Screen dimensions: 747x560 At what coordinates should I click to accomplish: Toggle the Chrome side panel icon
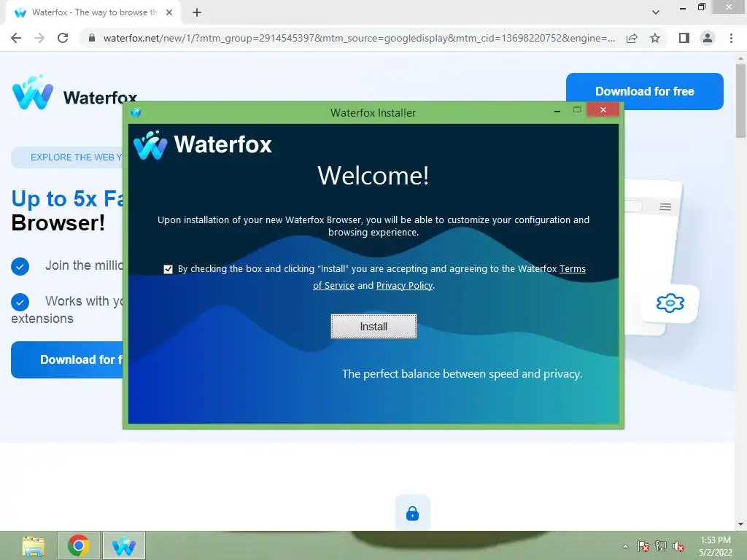point(684,38)
